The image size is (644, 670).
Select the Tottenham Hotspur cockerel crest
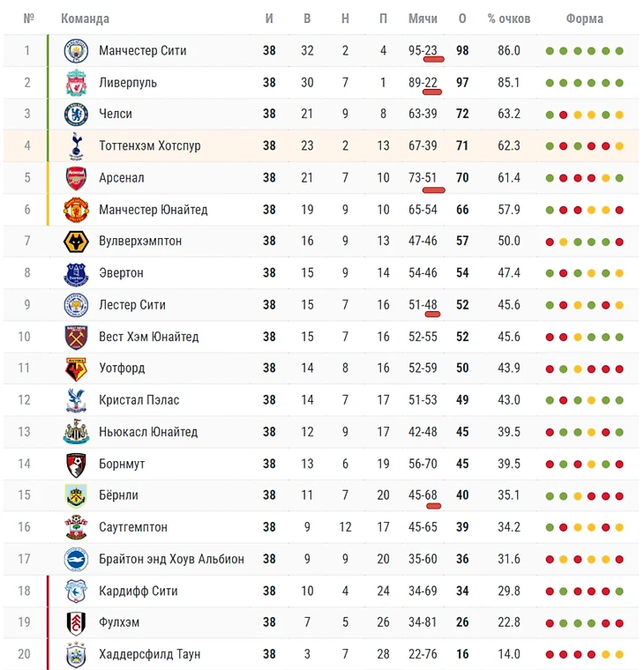pyautogui.click(x=76, y=146)
